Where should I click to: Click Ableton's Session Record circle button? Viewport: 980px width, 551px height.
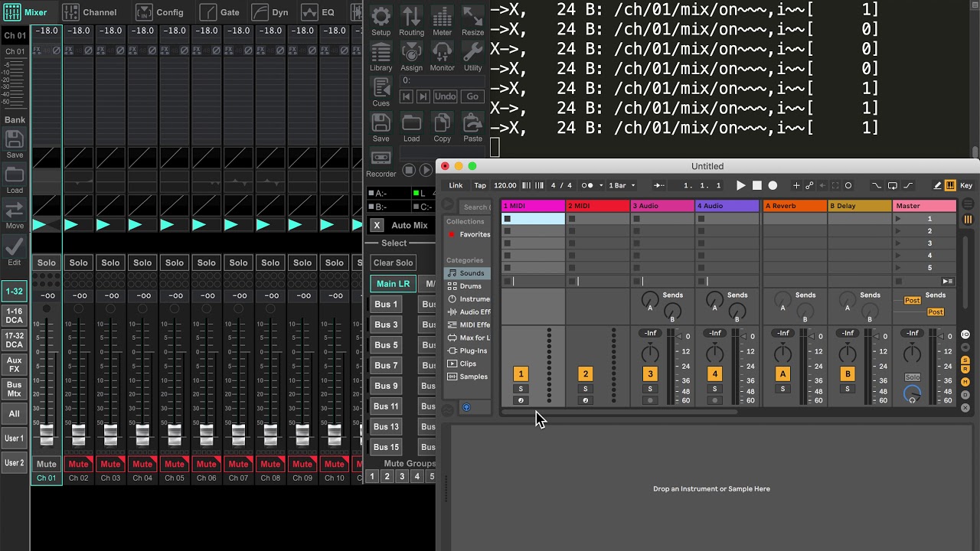[848, 185]
